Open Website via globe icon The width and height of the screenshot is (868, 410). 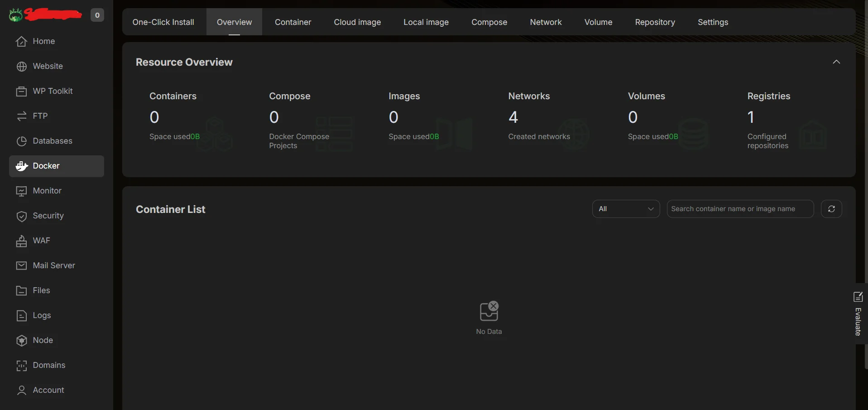21,67
